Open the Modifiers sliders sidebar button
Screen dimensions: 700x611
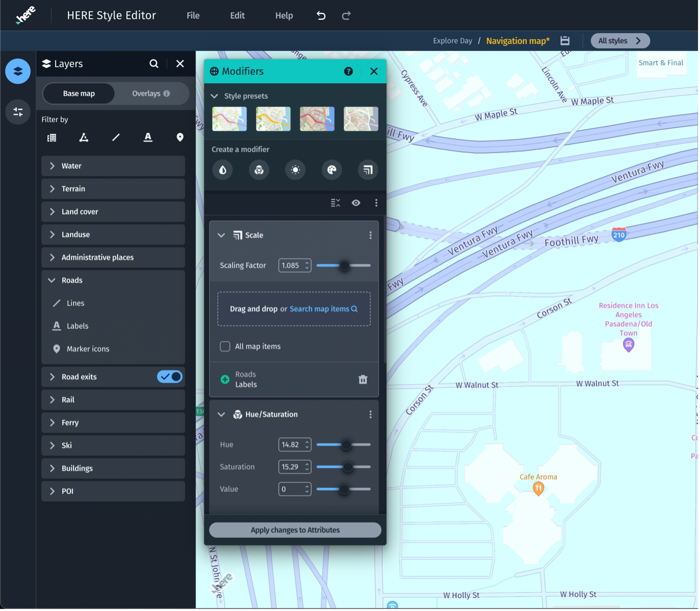click(x=18, y=112)
